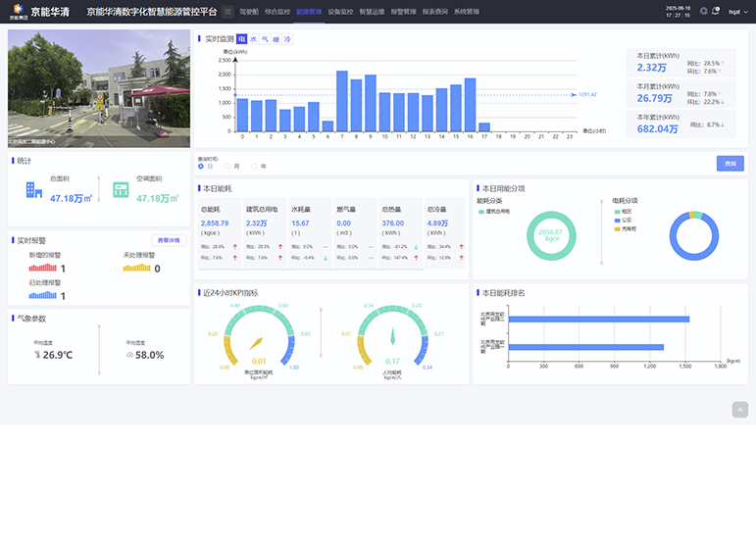Open 智慧运维 navigation tab
Image resolution: width=756 pixels, height=545 pixels.
372,12
